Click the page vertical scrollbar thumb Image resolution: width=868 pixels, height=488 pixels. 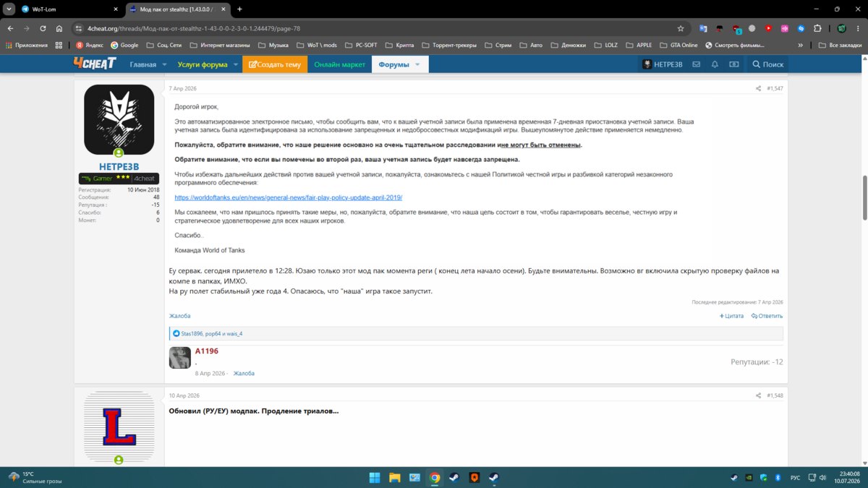(864, 197)
